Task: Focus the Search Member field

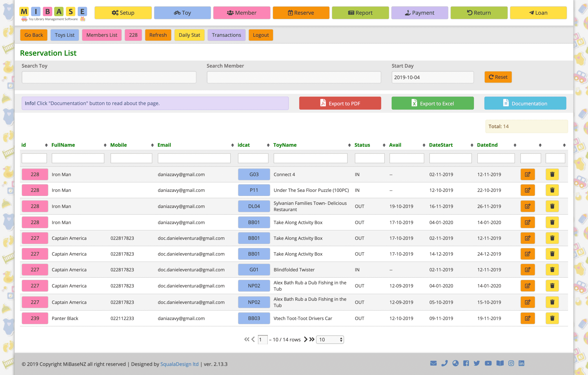Action: [x=294, y=77]
